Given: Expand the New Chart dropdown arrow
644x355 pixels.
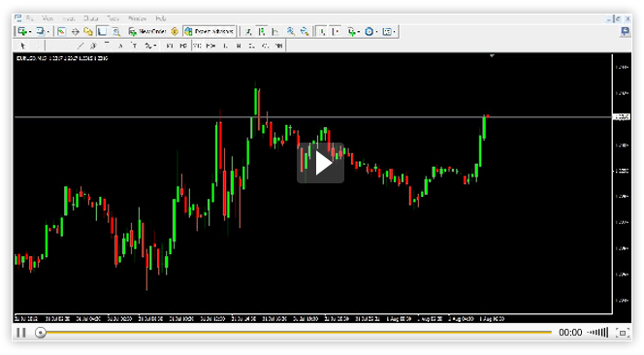Looking at the screenshot, I should (30, 32).
